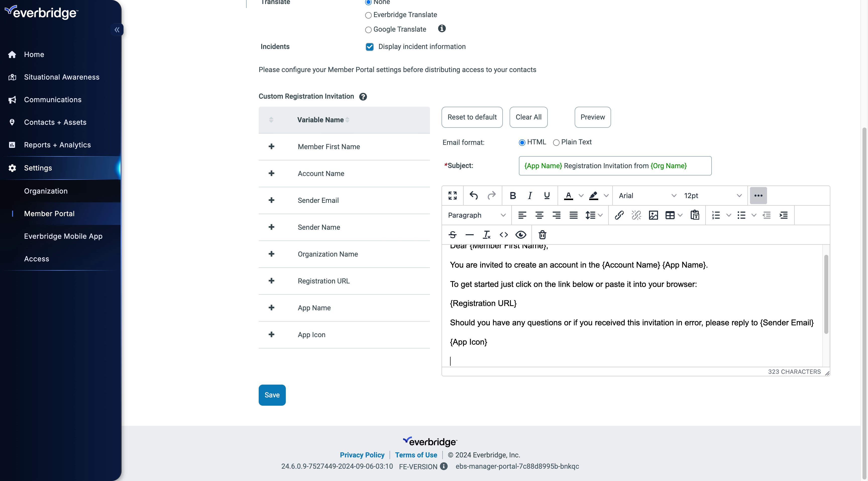Open the Paragraph format dropdown
This screenshot has height=481, width=868.
pyautogui.click(x=476, y=215)
